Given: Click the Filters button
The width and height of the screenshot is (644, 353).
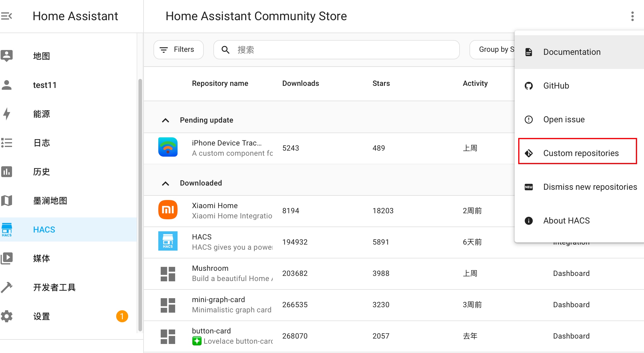Looking at the screenshot, I should pos(178,50).
